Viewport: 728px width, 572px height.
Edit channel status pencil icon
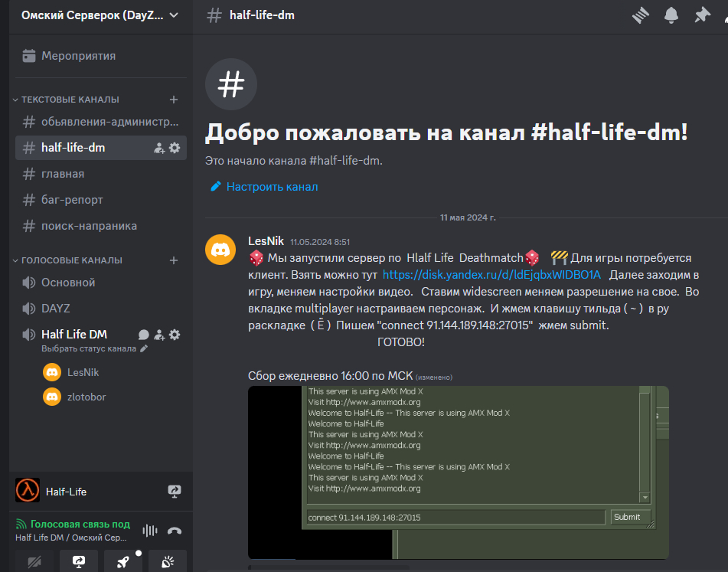click(144, 348)
